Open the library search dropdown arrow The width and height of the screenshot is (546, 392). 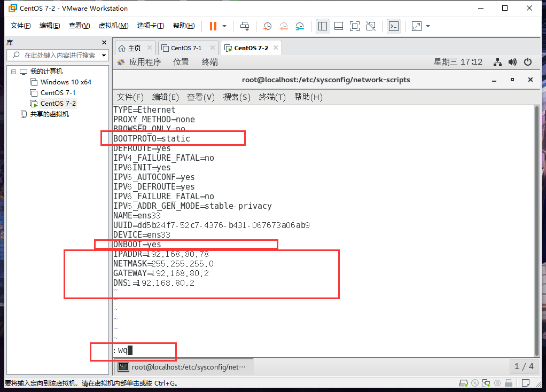[104, 56]
